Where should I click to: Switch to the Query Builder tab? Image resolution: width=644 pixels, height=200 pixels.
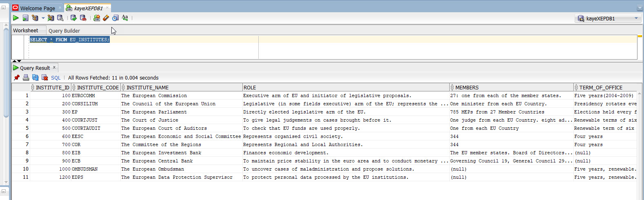tap(64, 31)
